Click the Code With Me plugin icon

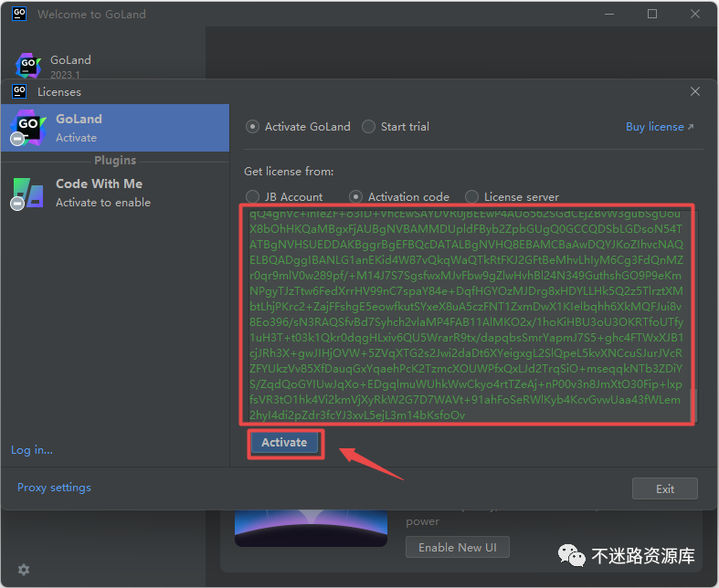[28, 193]
